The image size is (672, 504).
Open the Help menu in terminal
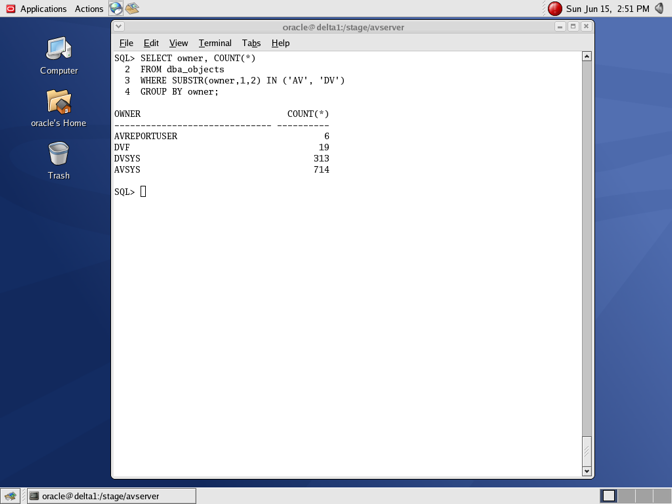pos(280,43)
